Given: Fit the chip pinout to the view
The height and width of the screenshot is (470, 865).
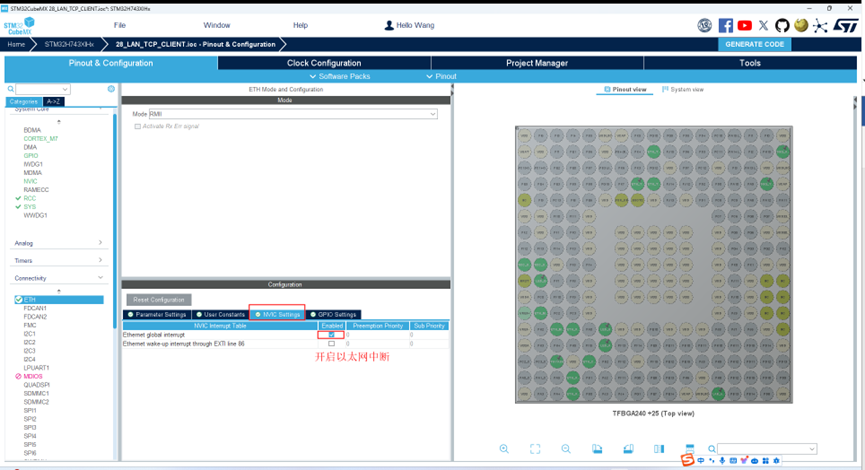Looking at the screenshot, I should (535, 449).
